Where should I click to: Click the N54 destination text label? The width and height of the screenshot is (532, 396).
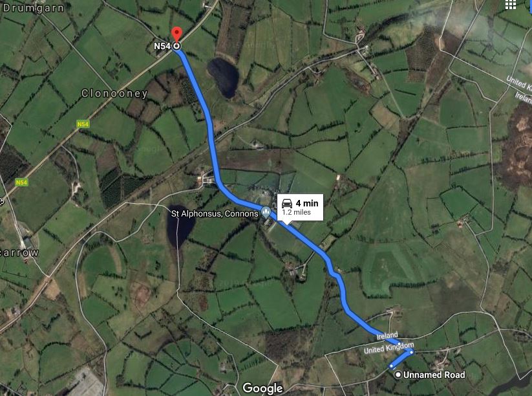(x=162, y=46)
